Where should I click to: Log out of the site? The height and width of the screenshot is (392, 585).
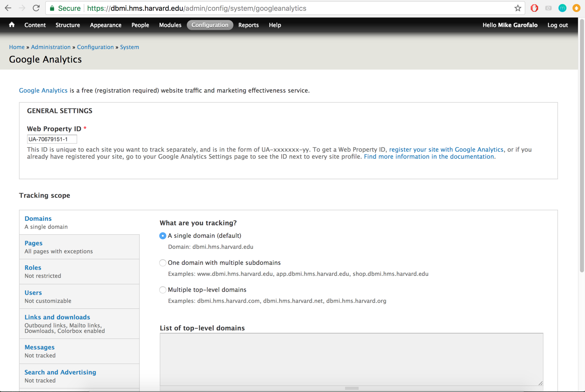pos(558,25)
